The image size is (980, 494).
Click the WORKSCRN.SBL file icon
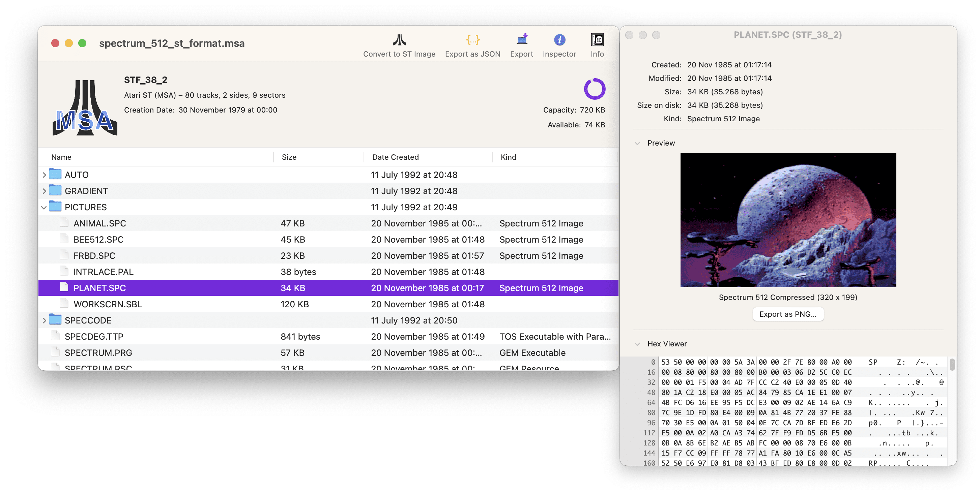[x=64, y=304]
